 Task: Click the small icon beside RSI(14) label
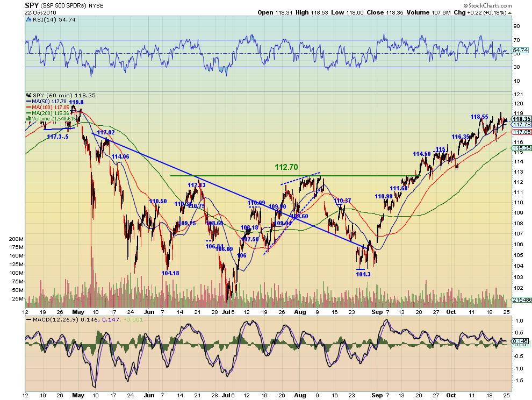pyautogui.click(x=29, y=20)
